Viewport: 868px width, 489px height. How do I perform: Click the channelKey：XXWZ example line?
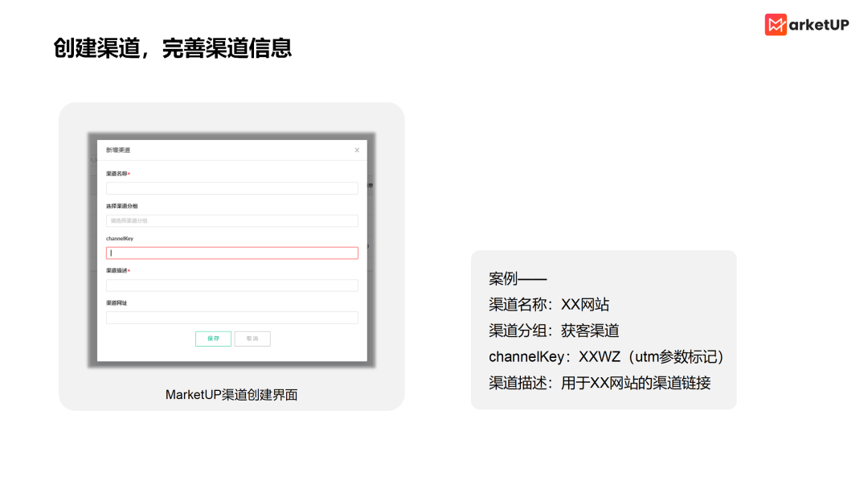click(605, 356)
